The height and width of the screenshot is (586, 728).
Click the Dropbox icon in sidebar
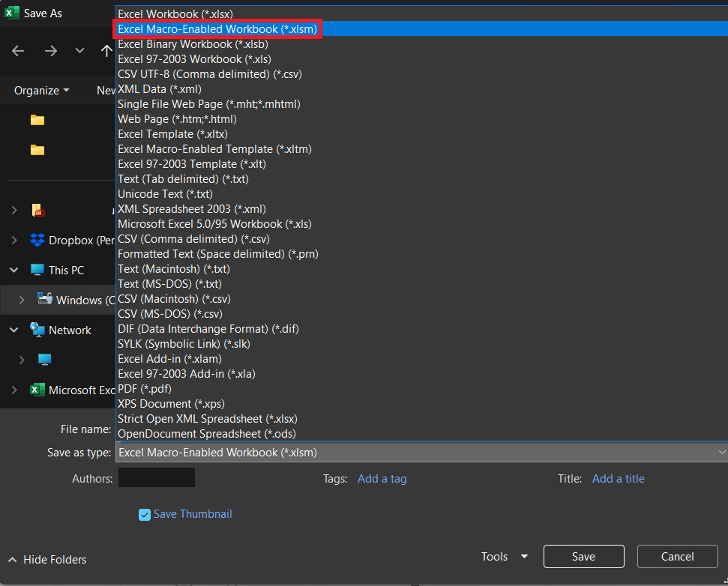(37, 240)
